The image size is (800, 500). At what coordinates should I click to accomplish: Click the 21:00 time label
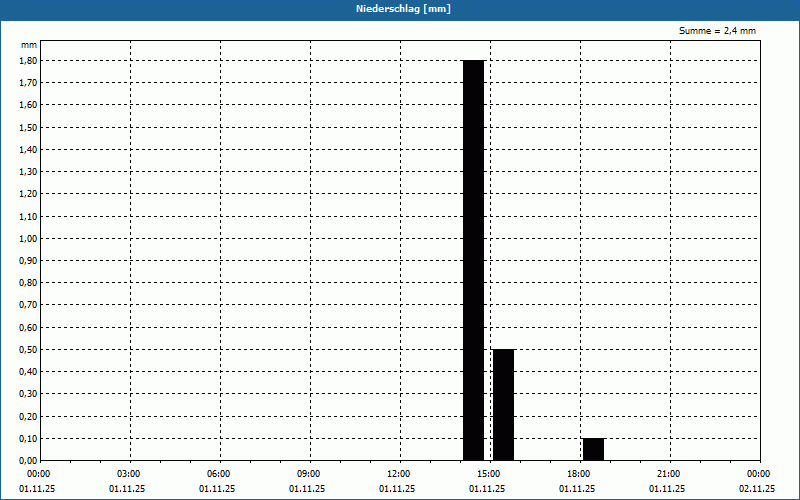tap(668, 474)
